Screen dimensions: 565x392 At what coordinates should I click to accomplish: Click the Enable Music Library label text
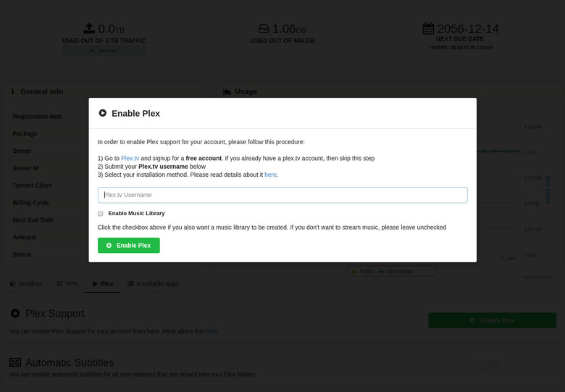click(x=137, y=213)
